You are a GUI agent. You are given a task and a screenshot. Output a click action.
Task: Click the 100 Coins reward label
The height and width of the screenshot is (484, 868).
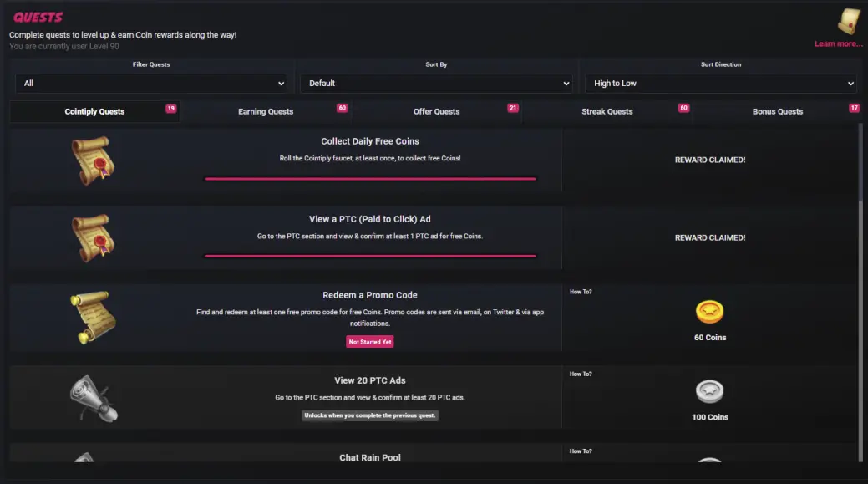coord(709,417)
